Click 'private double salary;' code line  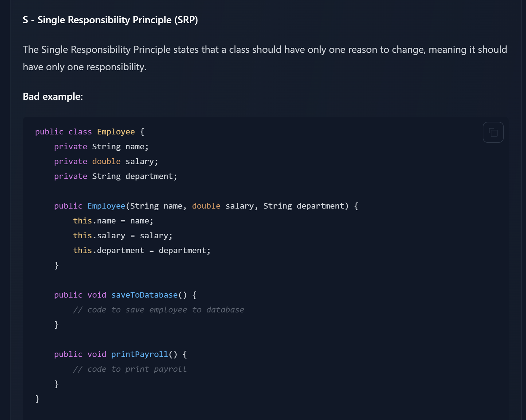pyautogui.click(x=106, y=162)
